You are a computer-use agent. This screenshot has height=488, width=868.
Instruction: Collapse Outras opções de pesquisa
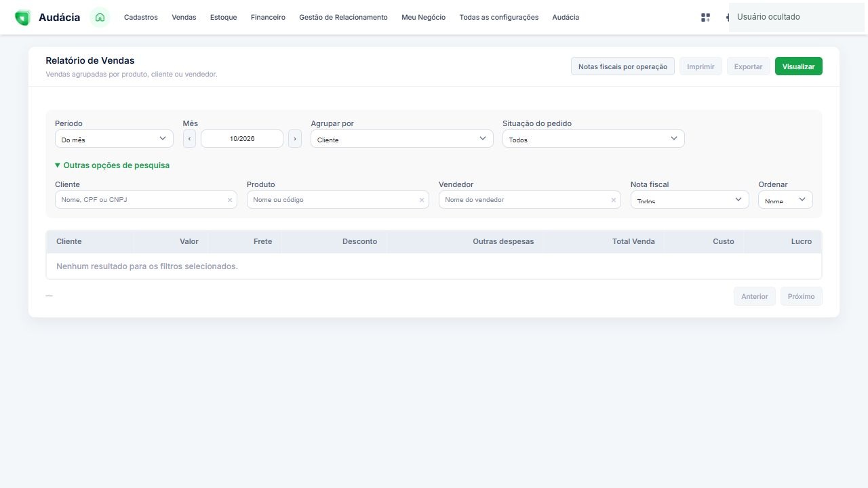pyautogui.click(x=113, y=165)
